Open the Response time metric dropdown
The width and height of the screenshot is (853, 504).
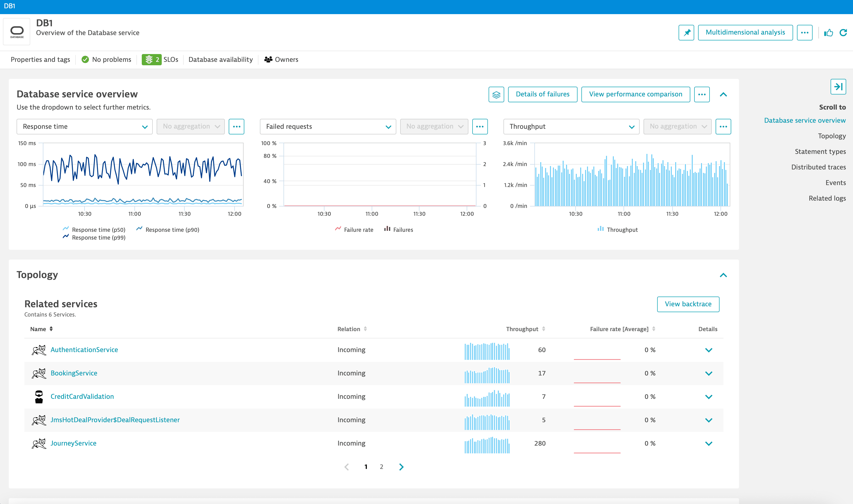[84, 127]
